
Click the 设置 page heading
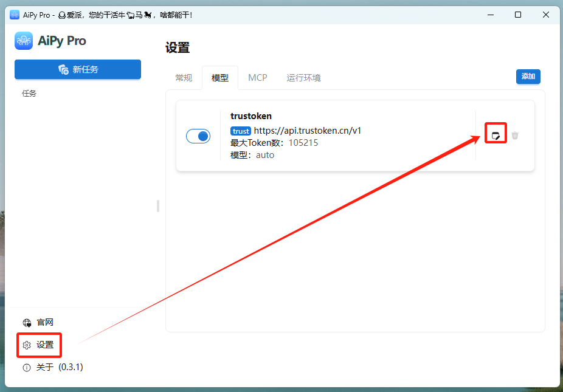point(178,47)
